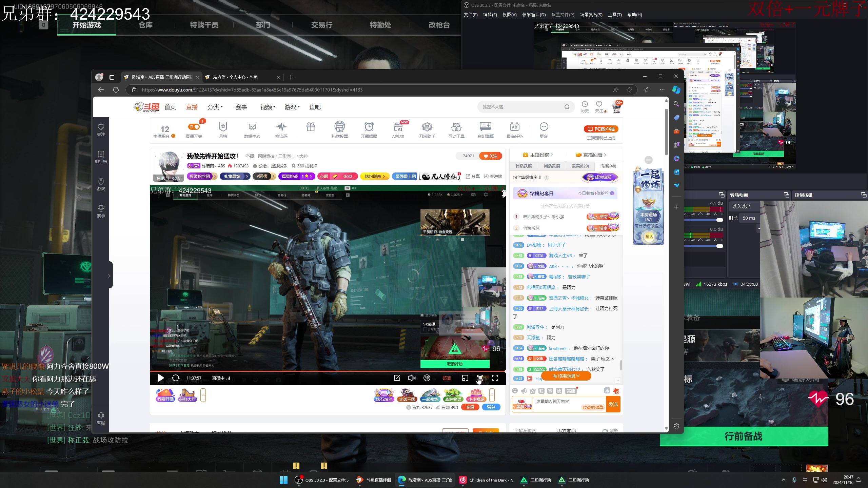Jump to new messages via 有1条新消息

[566, 376]
